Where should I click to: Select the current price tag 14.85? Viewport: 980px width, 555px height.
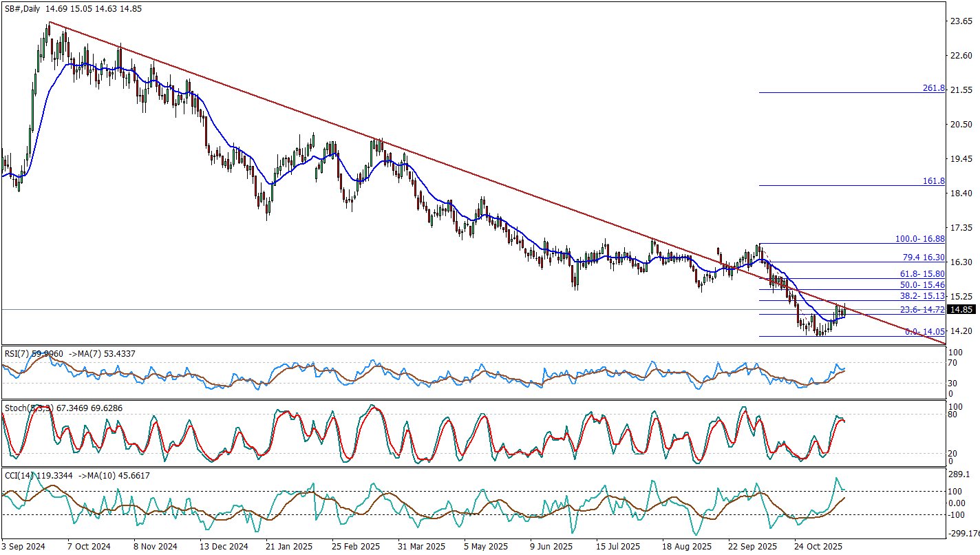click(960, 310)
